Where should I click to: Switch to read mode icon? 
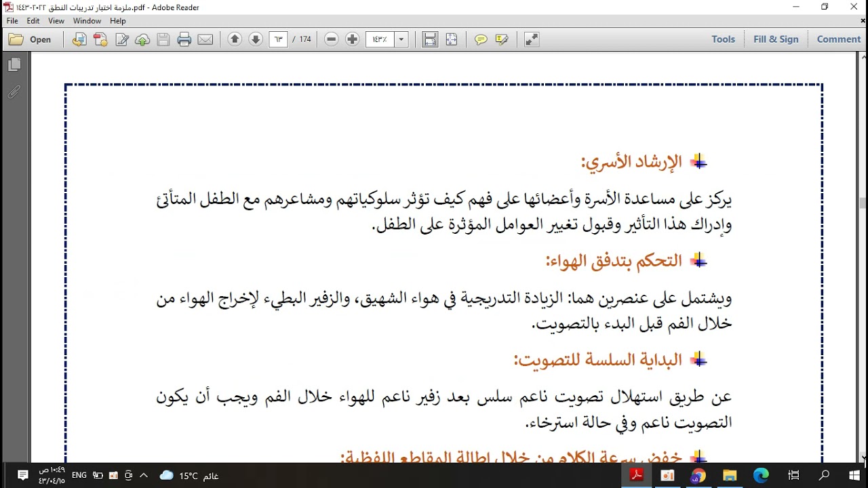[532, 39]
